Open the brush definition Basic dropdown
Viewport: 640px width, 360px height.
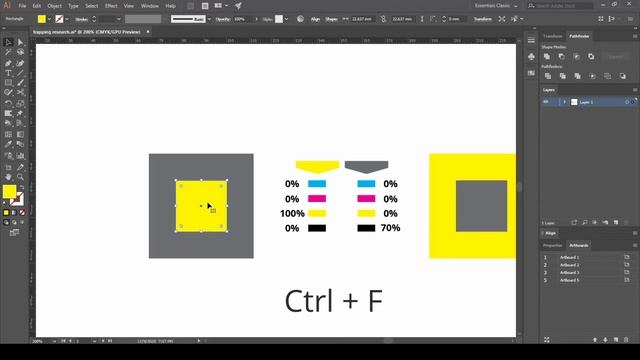coord(209,19)
